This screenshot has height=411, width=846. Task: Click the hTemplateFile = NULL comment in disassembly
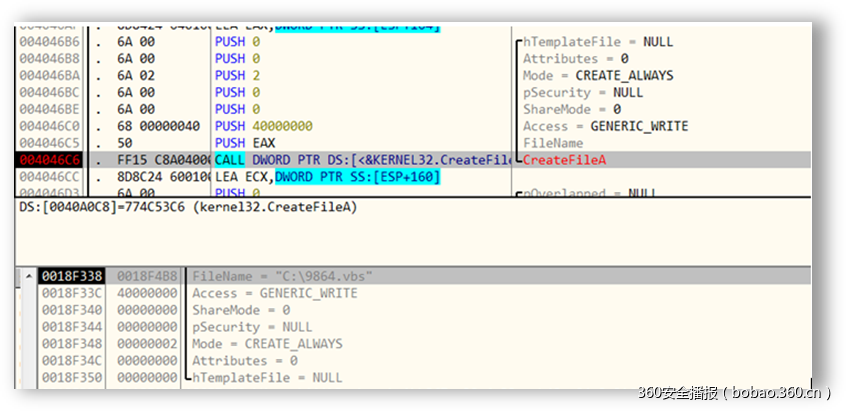[x=598, y=42]
